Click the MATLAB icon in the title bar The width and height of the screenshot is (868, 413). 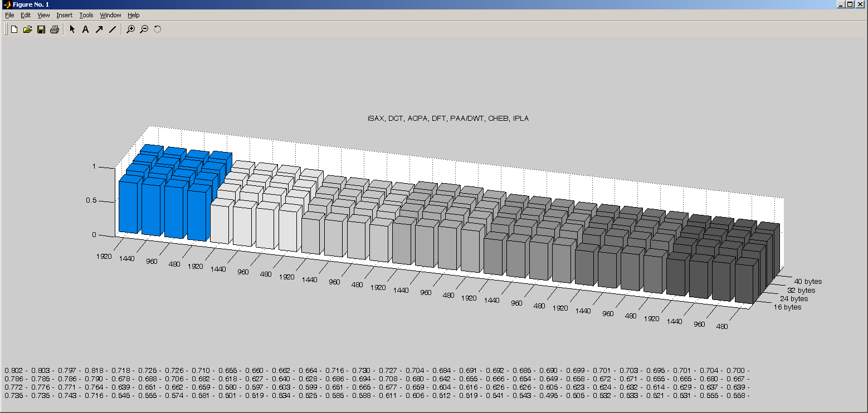point(6,4)
